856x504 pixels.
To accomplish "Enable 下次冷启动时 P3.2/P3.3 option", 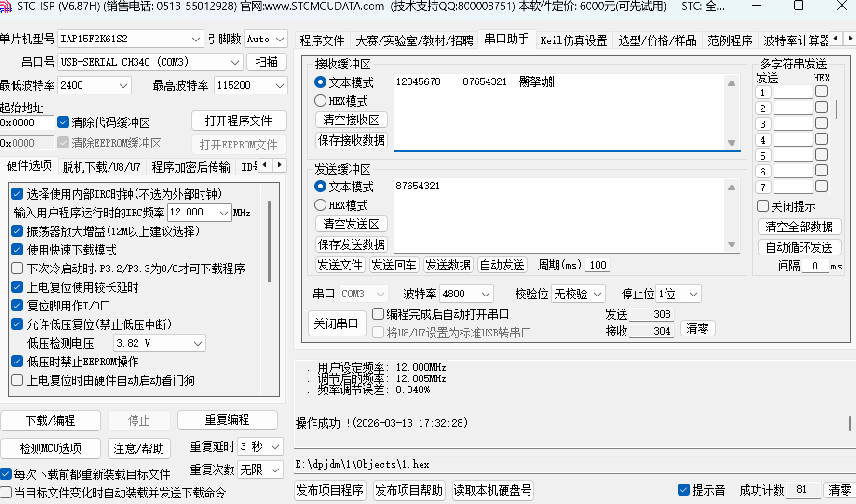I will (17, 268).
